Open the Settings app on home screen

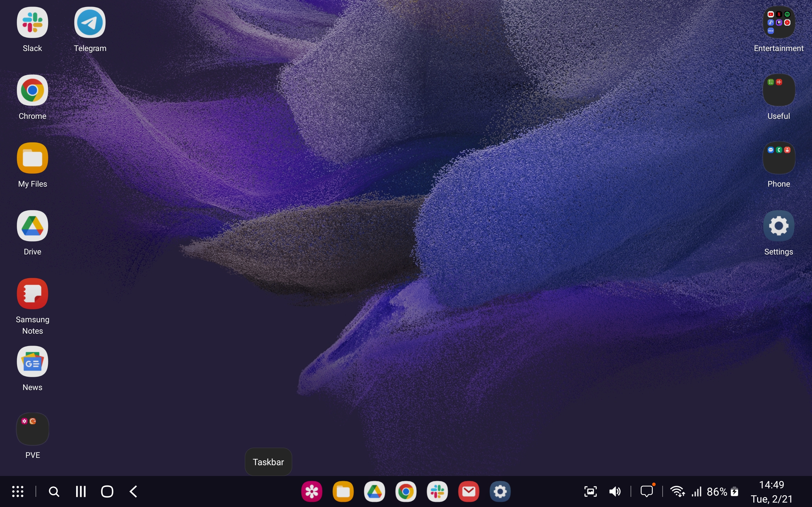click(778, 226)
